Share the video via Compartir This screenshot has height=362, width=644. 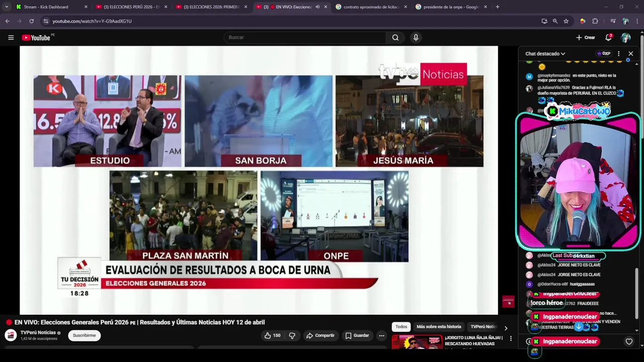point(320,335)
